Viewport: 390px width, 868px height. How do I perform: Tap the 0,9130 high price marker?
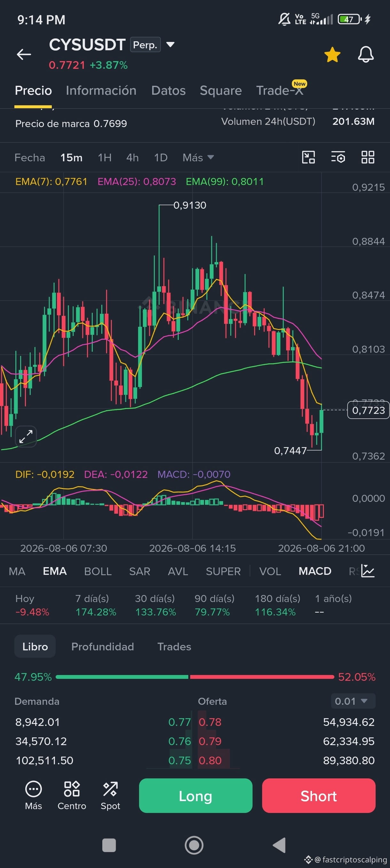click(x=190, y=205)
